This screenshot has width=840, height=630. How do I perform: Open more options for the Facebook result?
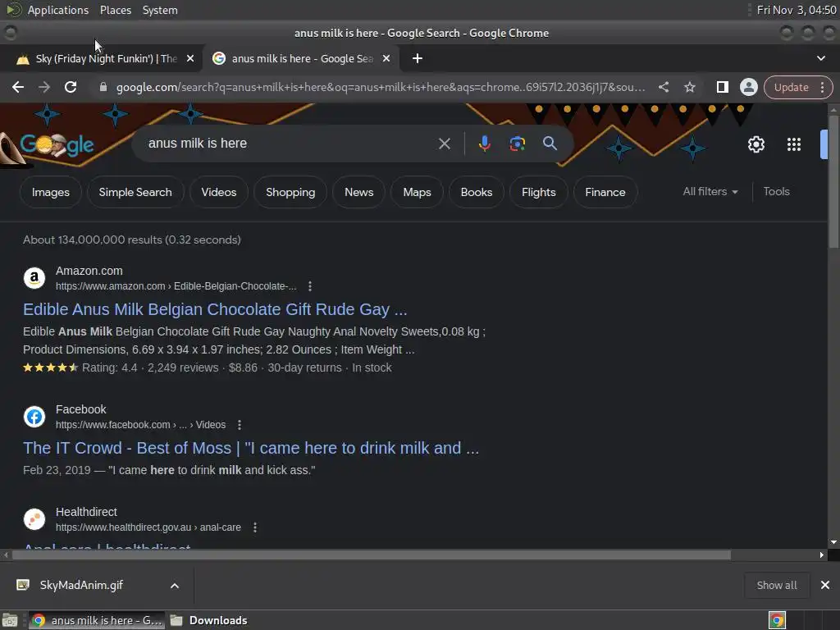[x=239, y=425]
